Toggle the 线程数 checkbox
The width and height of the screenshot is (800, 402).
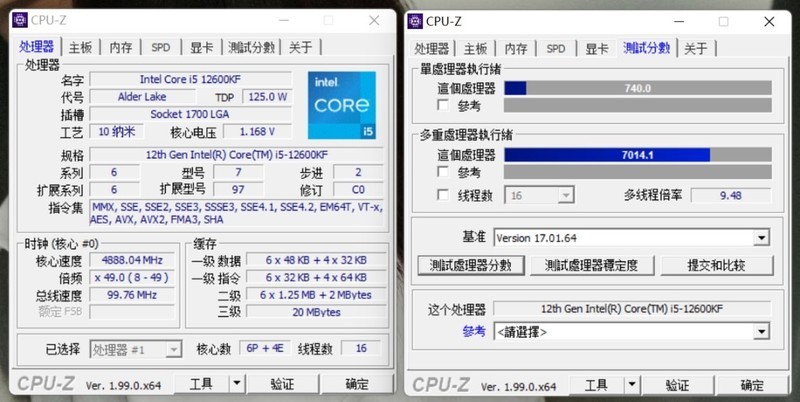click(x=443, y=195)
